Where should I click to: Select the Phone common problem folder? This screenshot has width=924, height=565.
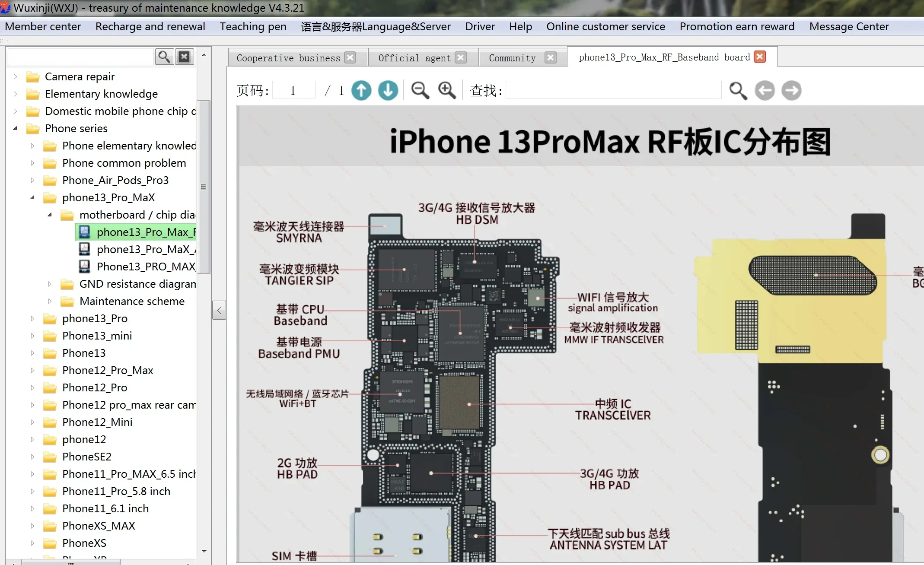124,163
